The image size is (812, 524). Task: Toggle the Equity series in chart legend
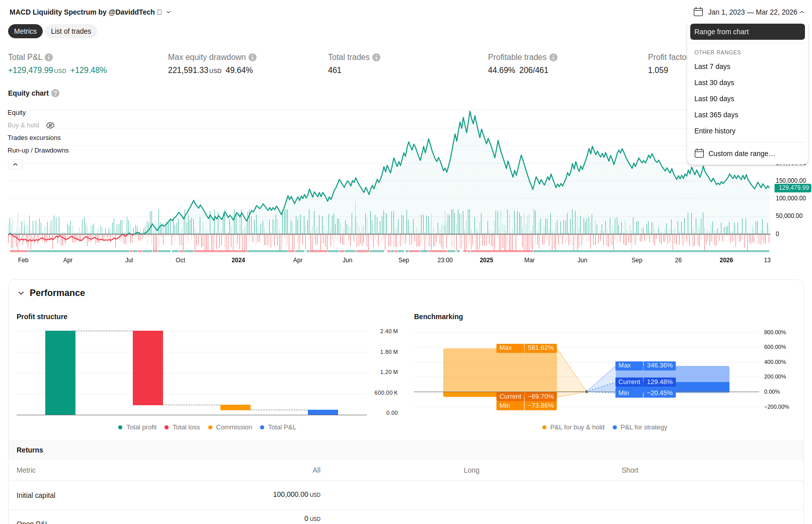coord(17,113)
